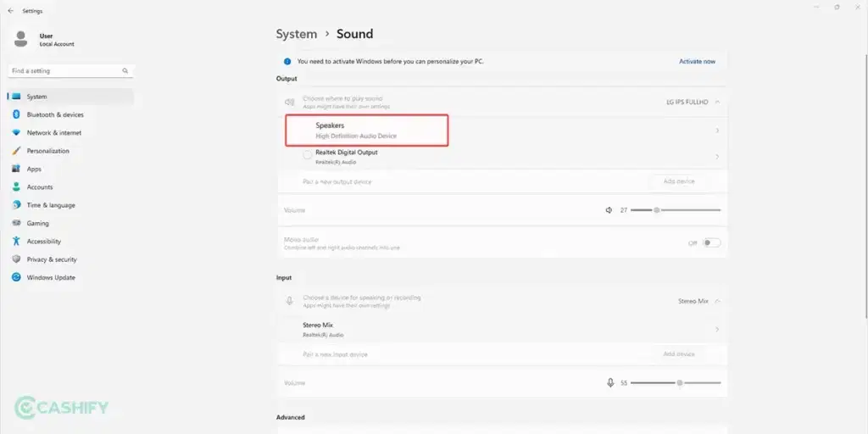
Task: Click the Activate now link
Action: tap(697, 61)
